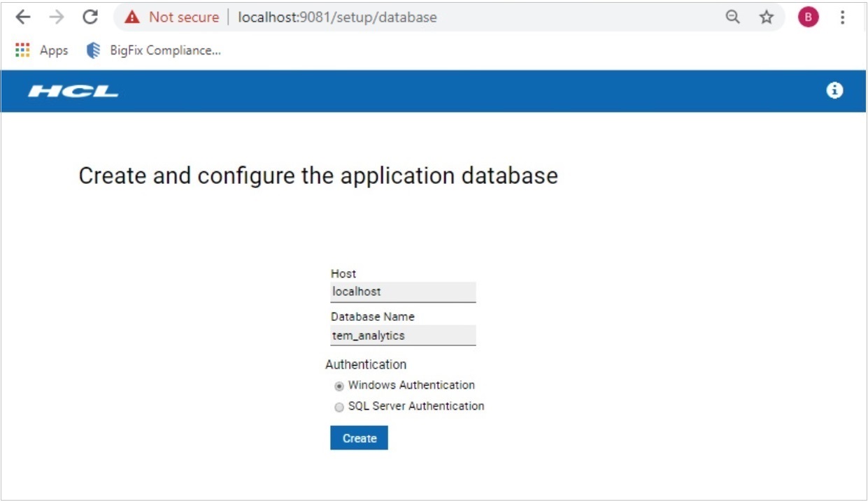Click the page heading about application database
This screenshot has width=868, height=502.
point(318,175)
